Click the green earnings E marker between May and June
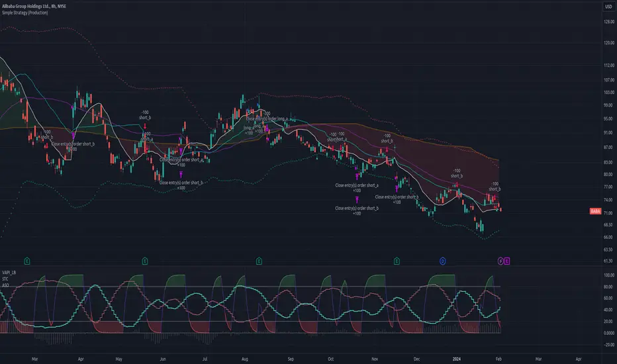 [145, 261]
